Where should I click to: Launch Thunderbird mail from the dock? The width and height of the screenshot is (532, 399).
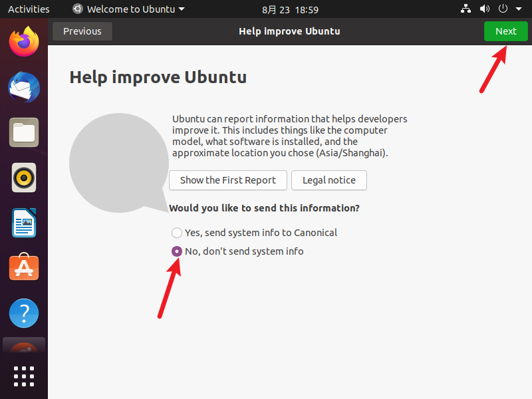(x=24, y=87)
